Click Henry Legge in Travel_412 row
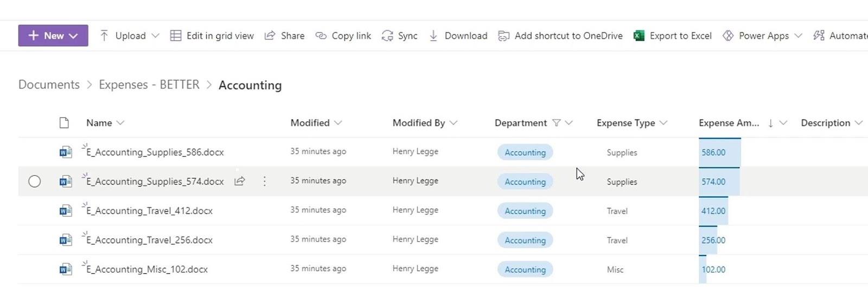Viewport: 868px width, 303px height. (x=415, y=210)
